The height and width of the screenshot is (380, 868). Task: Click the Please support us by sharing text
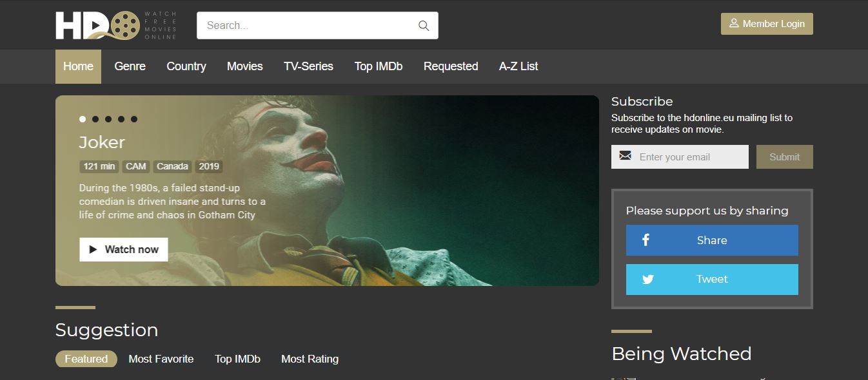tap(707, 211)
